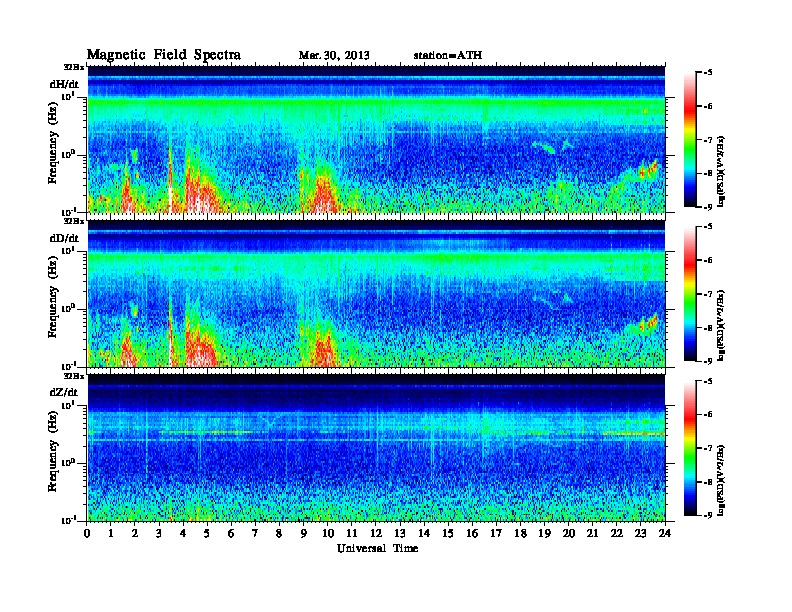Click the dZ/dt panel color scale bar
Image resolution: width=792 pixels, height=612 pixels.
pos(689,448)
